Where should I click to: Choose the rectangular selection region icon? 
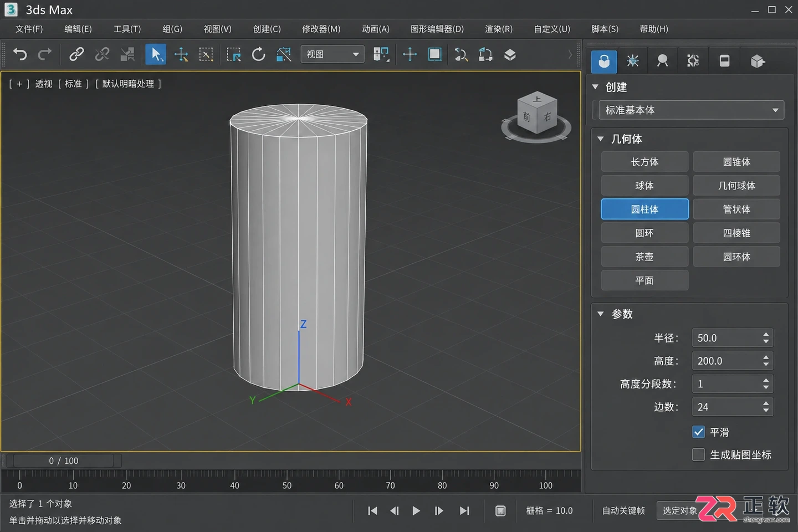pyautogui.click(x=234, y=54)
